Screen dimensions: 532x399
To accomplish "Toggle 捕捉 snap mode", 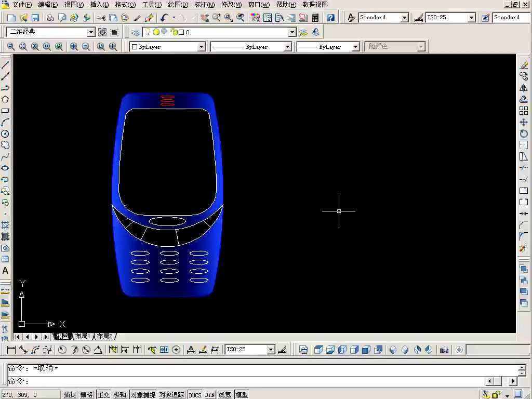I will [70, 395].
